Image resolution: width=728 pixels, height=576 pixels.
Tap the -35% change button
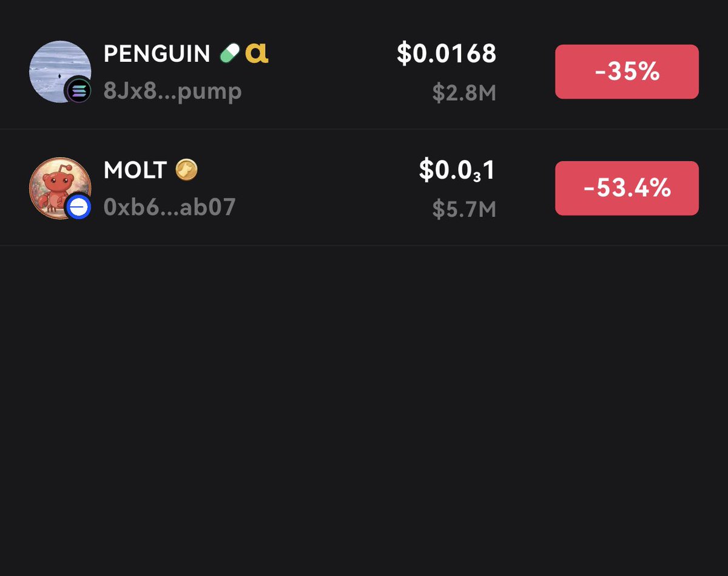[627, 72]
